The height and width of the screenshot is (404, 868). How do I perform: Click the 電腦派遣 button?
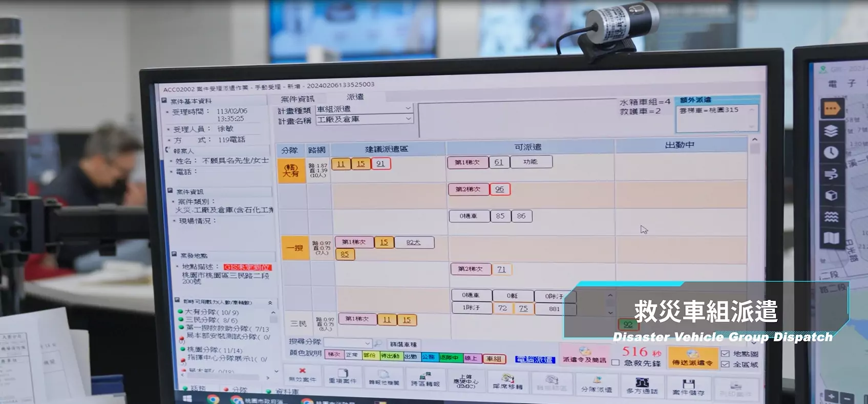(x=535, y=360)
